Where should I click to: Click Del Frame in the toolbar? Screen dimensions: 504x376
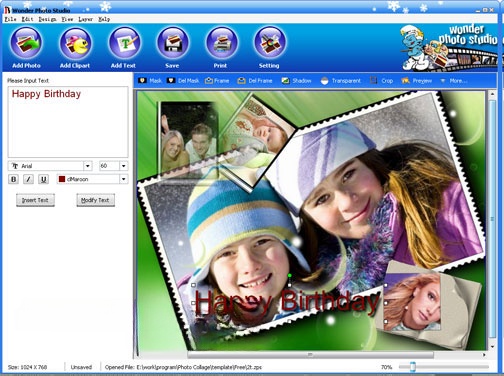(x=255, y=81)
